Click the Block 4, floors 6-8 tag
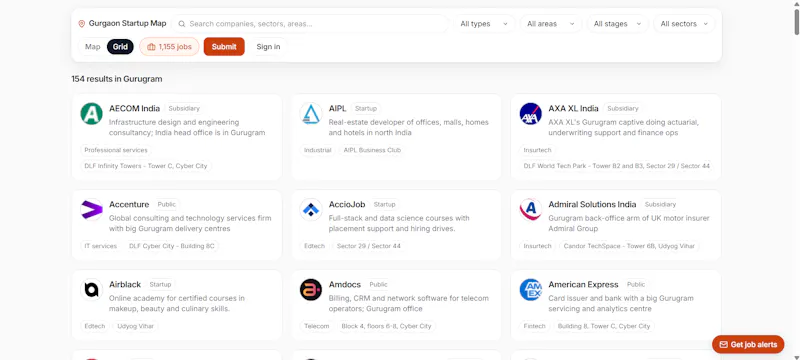800x360 pixels. [x=386, y=326]
